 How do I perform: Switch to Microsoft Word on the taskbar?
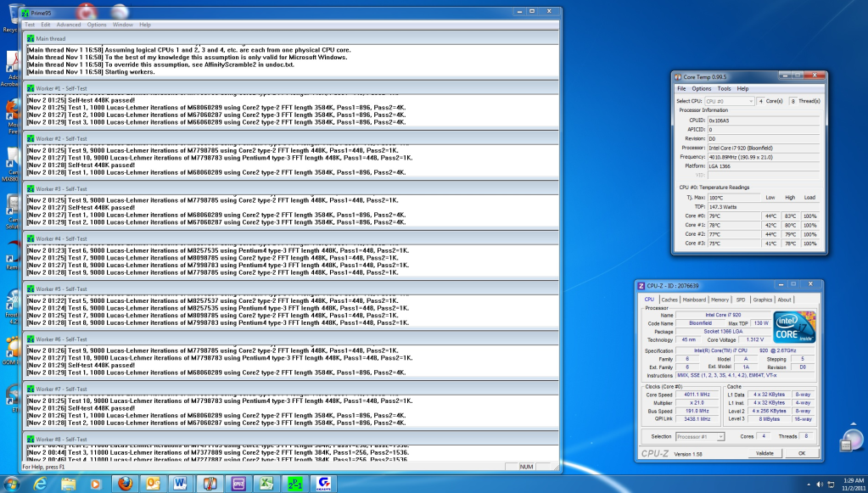pyautogui.click(x=181, y=485)
